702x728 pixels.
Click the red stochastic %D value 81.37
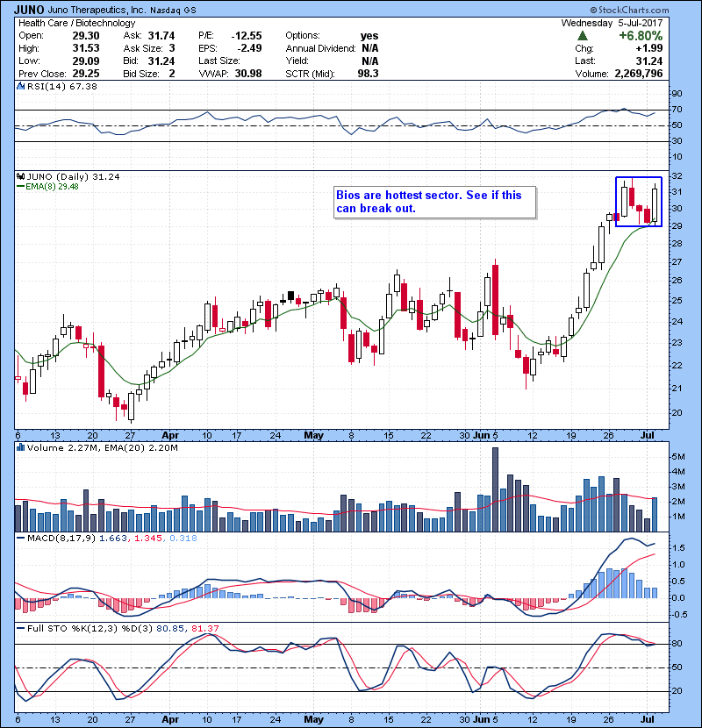204,628
